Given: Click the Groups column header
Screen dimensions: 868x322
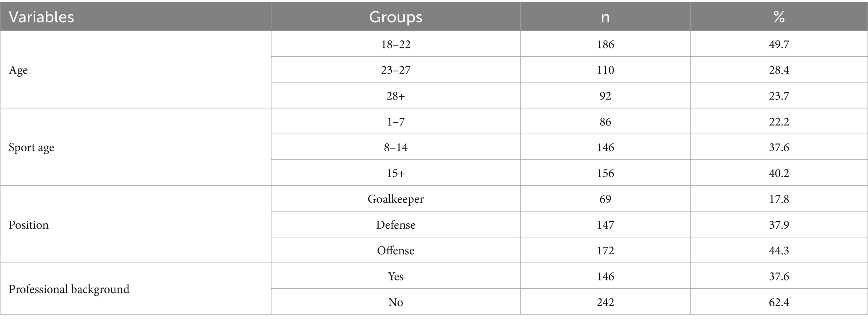Looking at the screenshot, I should click(395, 17).
